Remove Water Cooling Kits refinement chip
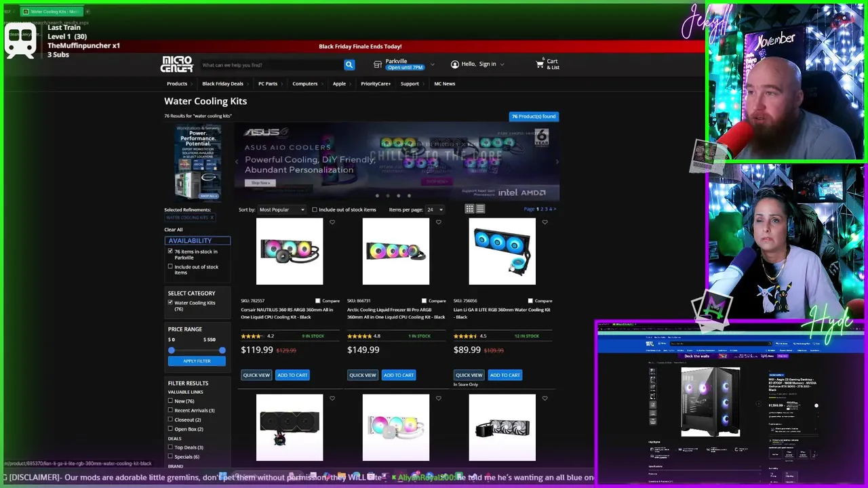868x488 pixels. click(x=212, y=218)
